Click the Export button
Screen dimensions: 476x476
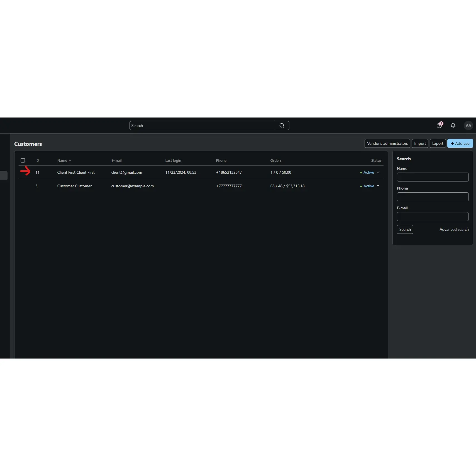click(437, 144)
